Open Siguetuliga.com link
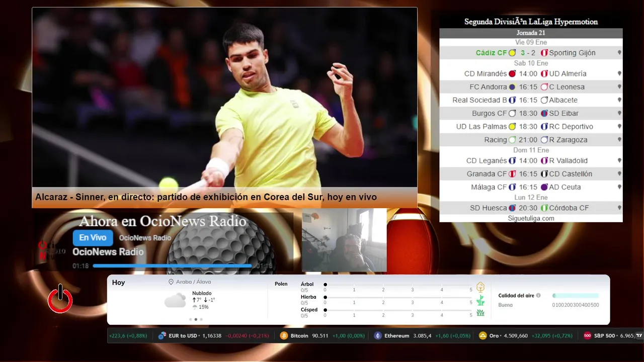This screenshot has width=644, height=362. (x=531, y=218)
